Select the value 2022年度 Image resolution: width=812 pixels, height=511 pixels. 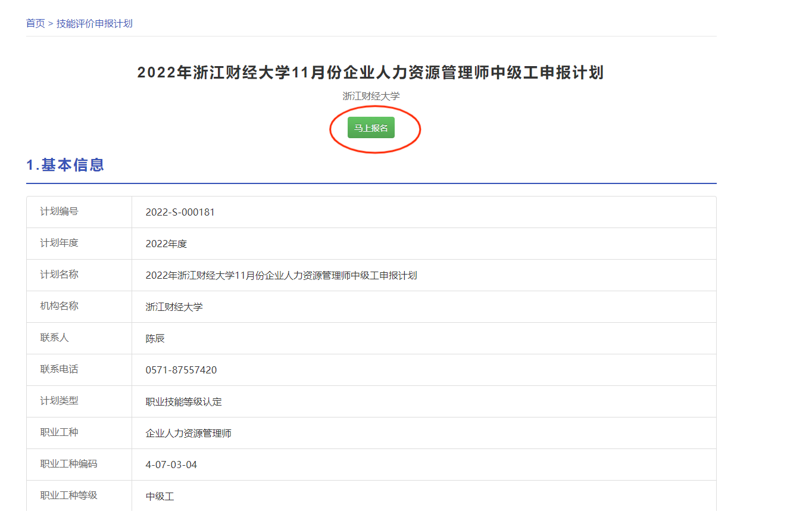pos(167,244)
